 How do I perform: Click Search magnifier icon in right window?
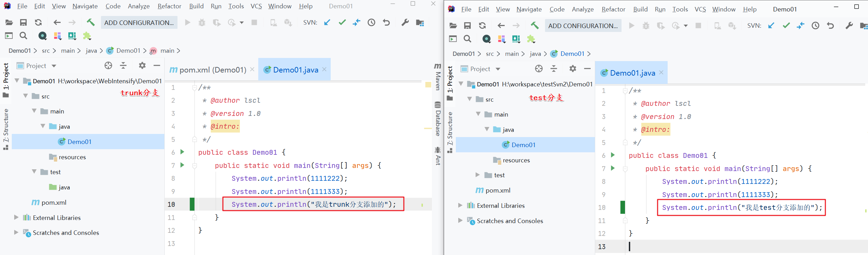467,39
